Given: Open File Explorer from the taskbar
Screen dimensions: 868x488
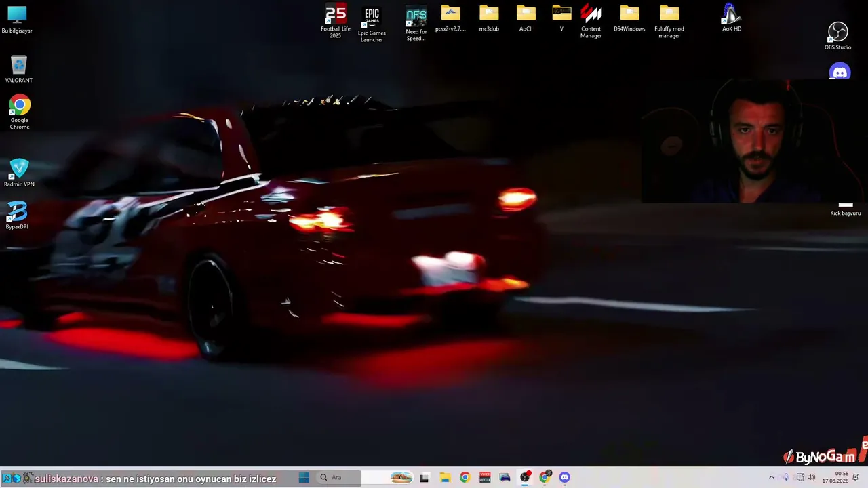Looking at the screenshot, I should (445, 477).
